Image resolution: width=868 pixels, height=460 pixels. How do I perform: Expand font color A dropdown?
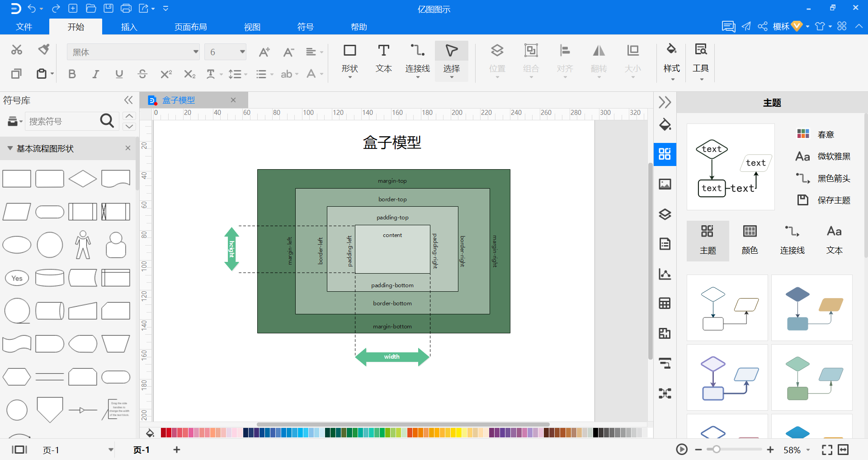click(x=322, y=74)
